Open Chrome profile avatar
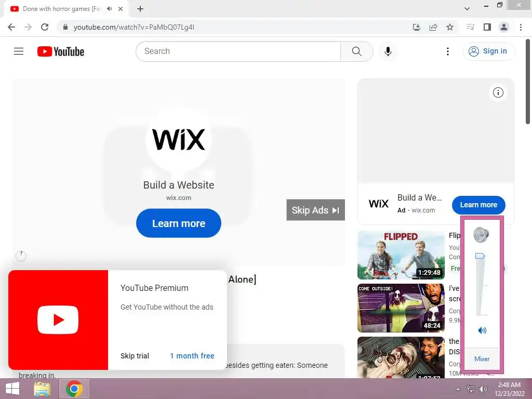The width and height of the screenshot is (532, 399). coord(504,27)
